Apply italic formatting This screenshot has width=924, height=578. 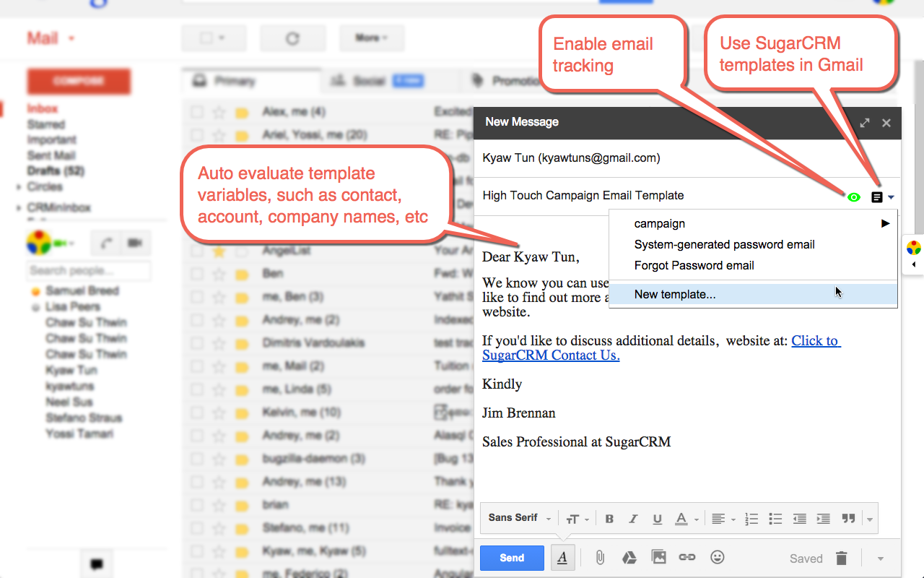[633, 519]
